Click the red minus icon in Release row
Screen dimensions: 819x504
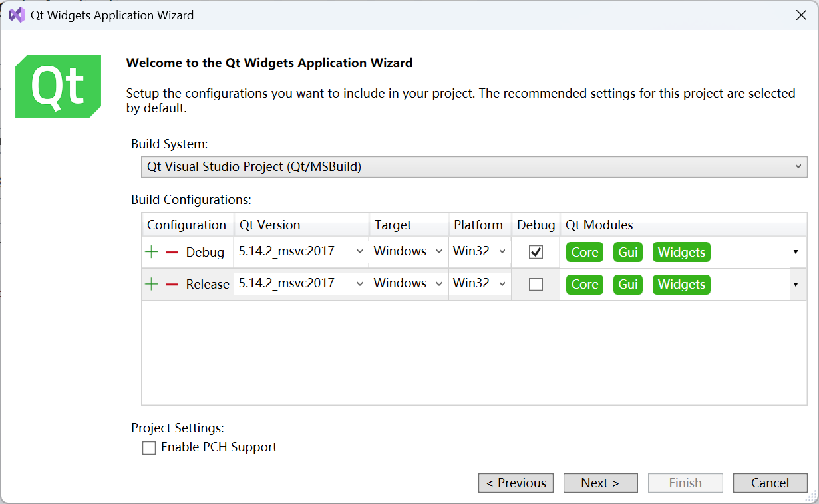[172, 284]
